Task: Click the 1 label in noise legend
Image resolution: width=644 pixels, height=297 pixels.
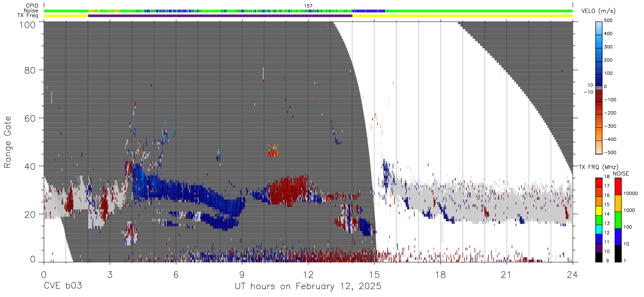Action: point(625,260)
